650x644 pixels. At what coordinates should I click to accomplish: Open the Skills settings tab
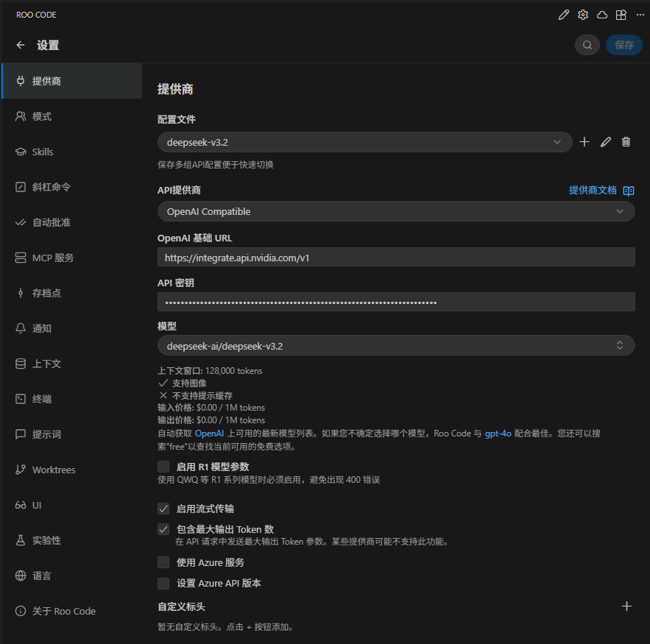[x=71, y=152]
